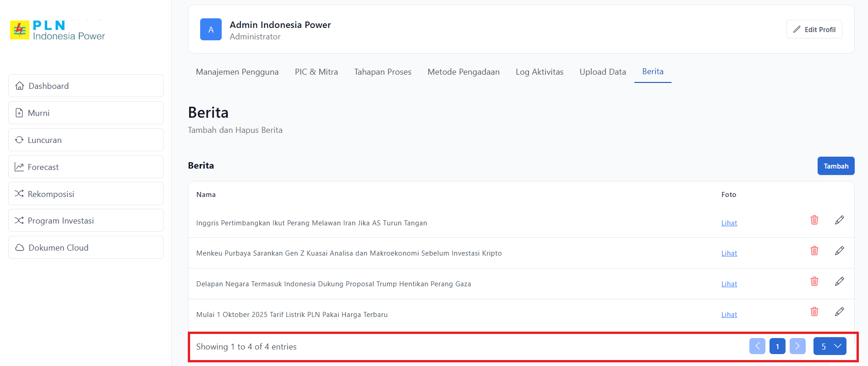View photo for Tarif Listrik PLN news
The image size is (868, 366).
729,315
